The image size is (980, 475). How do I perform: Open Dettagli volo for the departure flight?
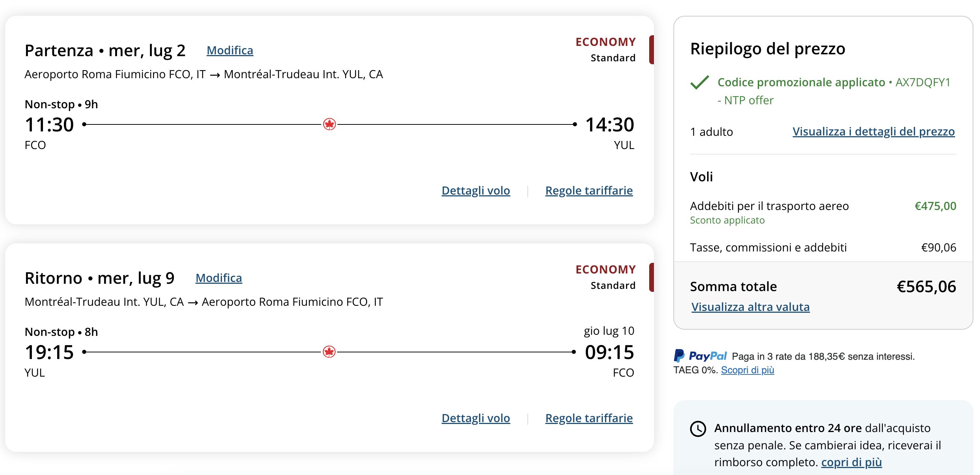[x=476, y=190]
